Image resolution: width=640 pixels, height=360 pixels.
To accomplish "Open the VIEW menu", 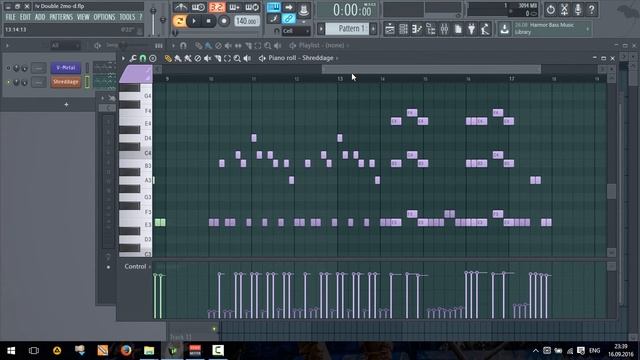I will click(83, 17).
